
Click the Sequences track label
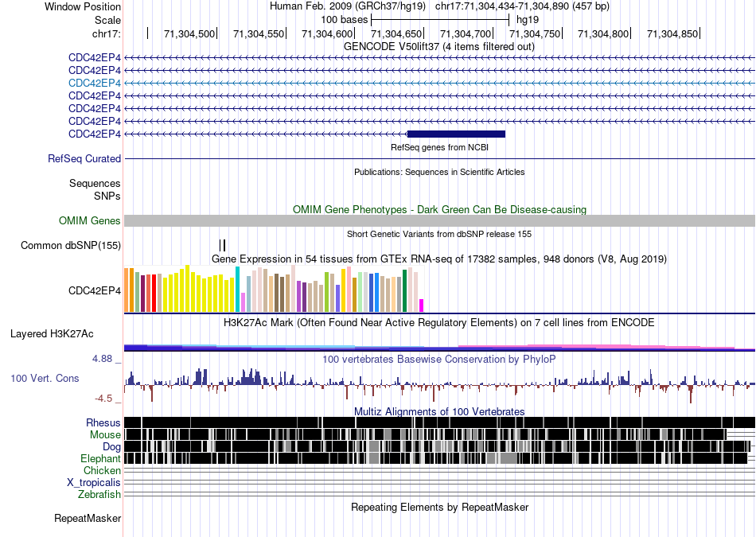(95, 183)
